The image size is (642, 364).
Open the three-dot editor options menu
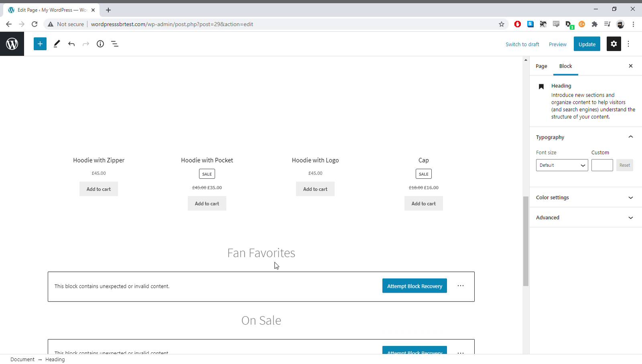point(628,44)
